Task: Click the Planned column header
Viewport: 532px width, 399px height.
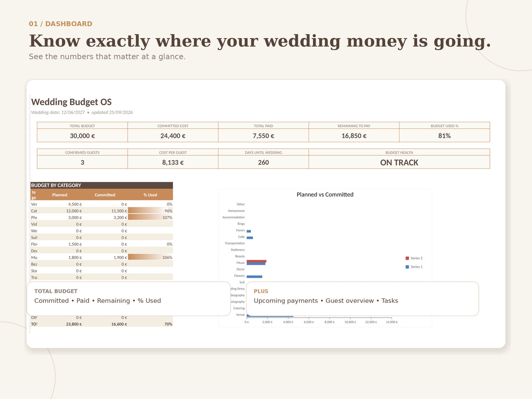Action: point(60,195)
